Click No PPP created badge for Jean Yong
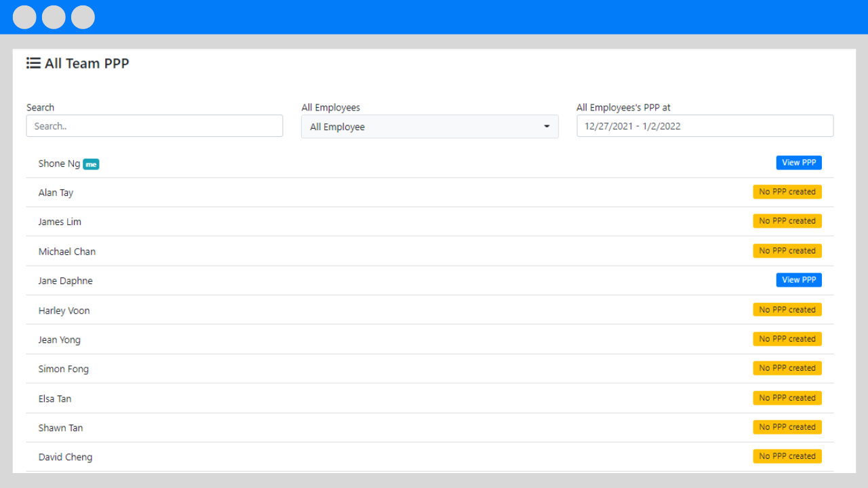 click(x=787, y=339)
